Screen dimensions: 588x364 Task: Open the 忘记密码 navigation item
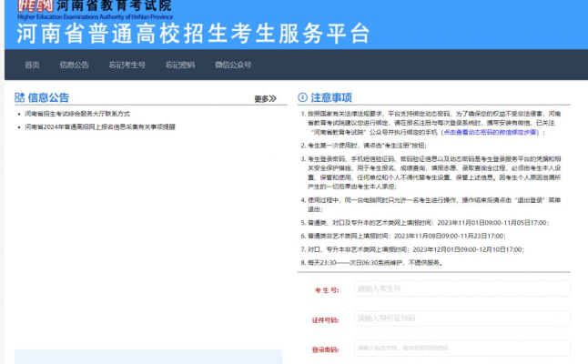[x=179, y=65]
